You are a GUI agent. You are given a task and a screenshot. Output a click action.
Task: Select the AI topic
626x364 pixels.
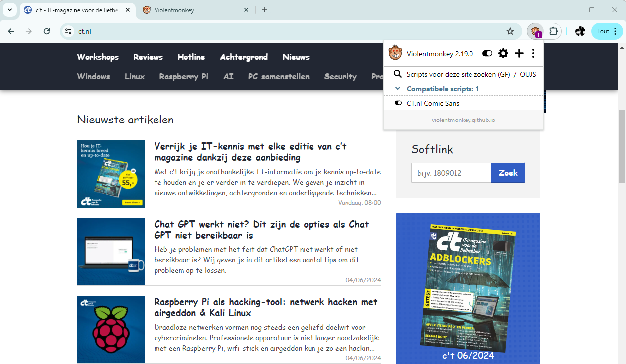click(x=228, y=76)
